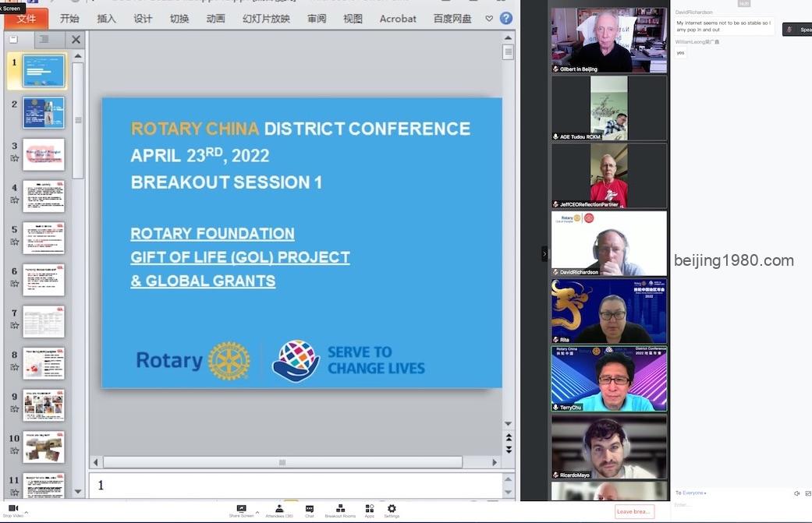Follow the ROTARY FOUNDATION link on slide
This screenshot has height=523, width=812.
pyautogui.click(x=212, y=234)
